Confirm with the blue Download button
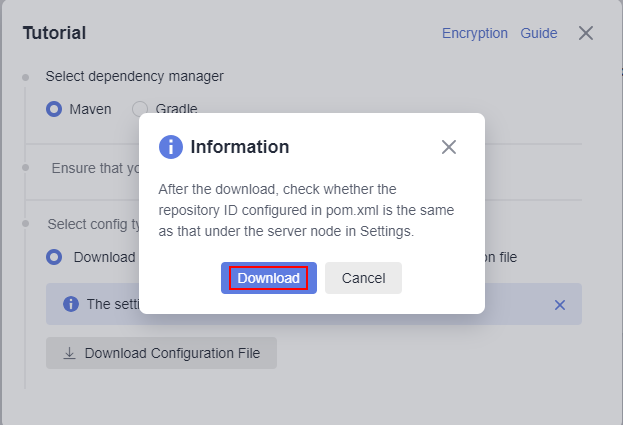This screenshot has width=623, height=425. pos(269,278)
